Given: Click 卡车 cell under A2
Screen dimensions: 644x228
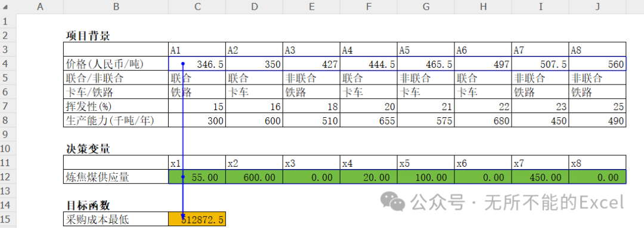Looking at the screenshot, I should pyautogui.click(x=254, y=92).
